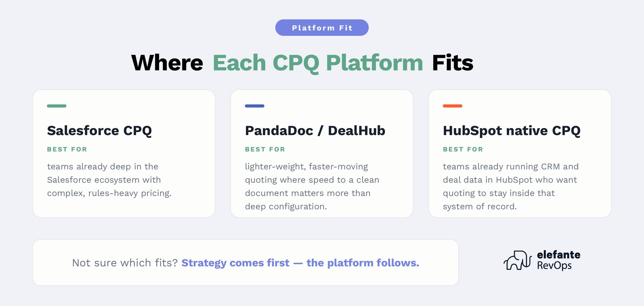Select the blue accent bar above PandaDoc / DealHub
Image resolution: width=644 pixels, height=306 pixels.
coord(255,106)
